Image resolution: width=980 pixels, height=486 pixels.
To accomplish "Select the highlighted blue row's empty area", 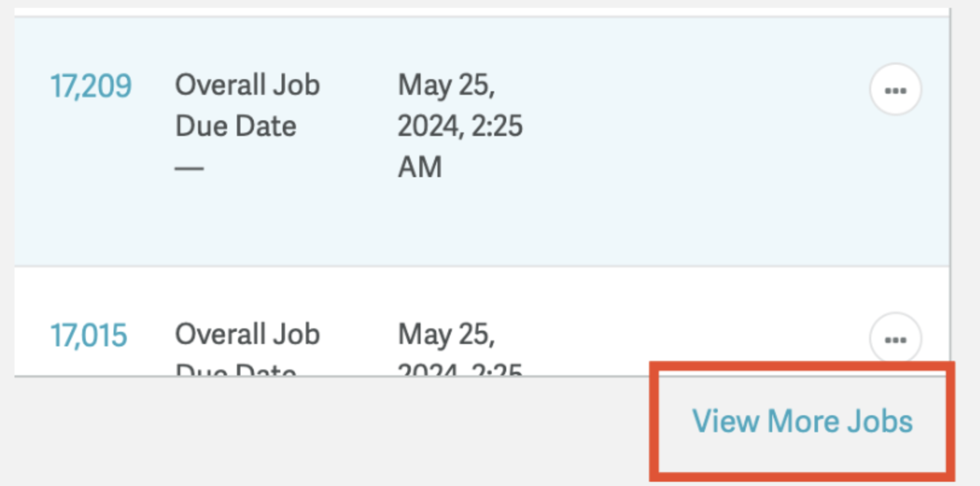I will point(695,181).
